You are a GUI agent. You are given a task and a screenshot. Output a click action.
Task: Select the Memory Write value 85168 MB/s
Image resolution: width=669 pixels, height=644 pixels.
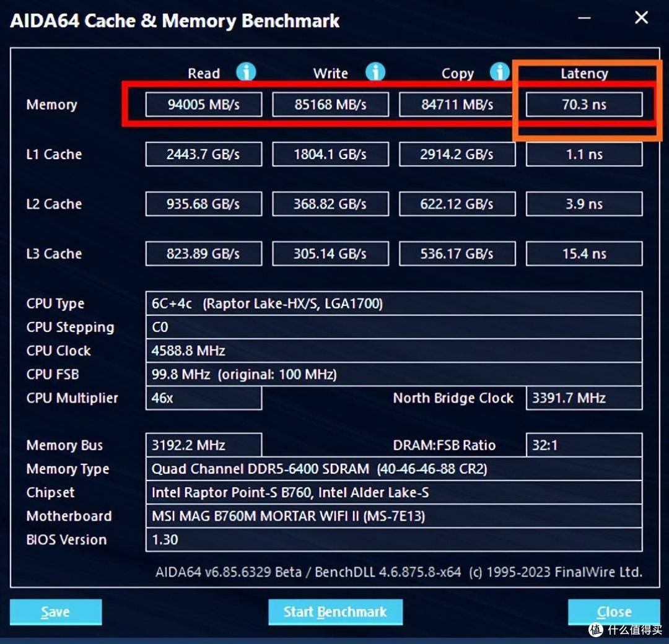[330, 105]
